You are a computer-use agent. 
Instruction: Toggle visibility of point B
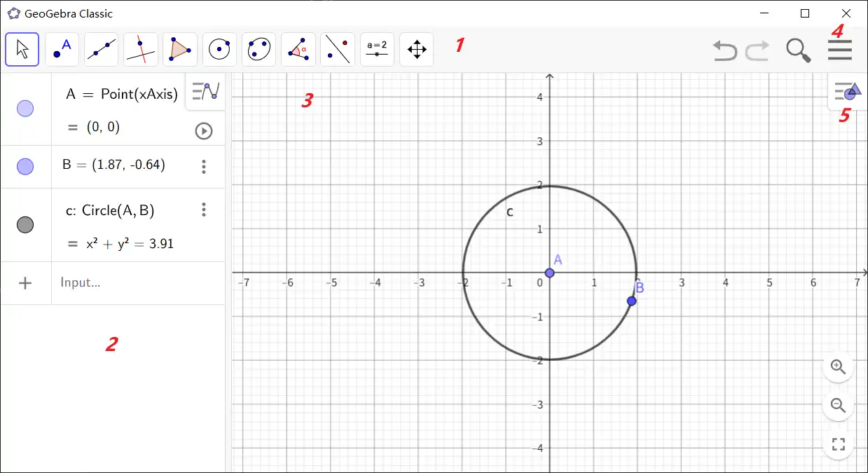point(25,166)
